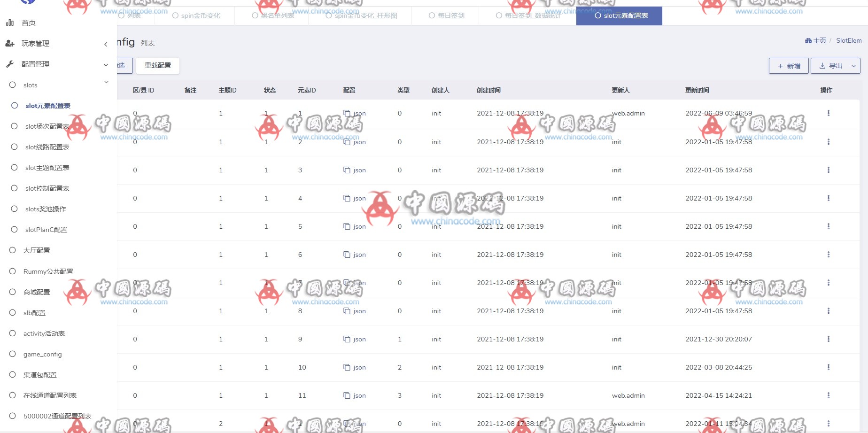868x433 pixels.
Task: Expand the 玩家管理 sidebar menu
Action: [106, 44]
